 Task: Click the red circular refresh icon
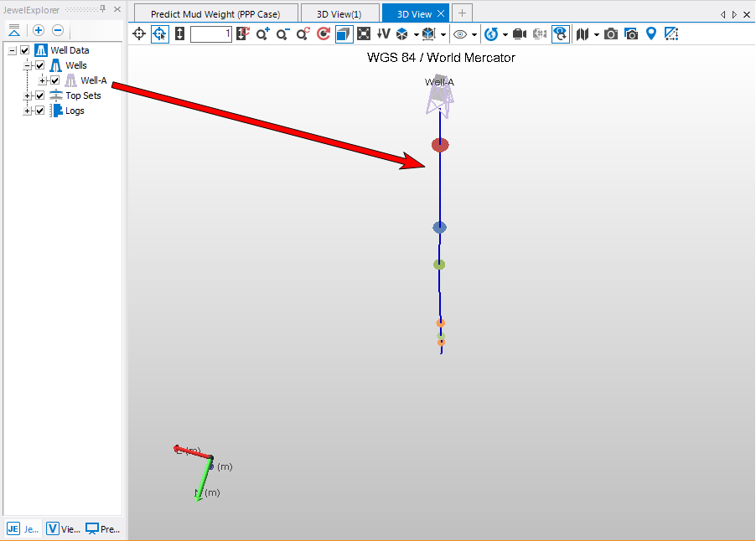click(x=324, y=34)
